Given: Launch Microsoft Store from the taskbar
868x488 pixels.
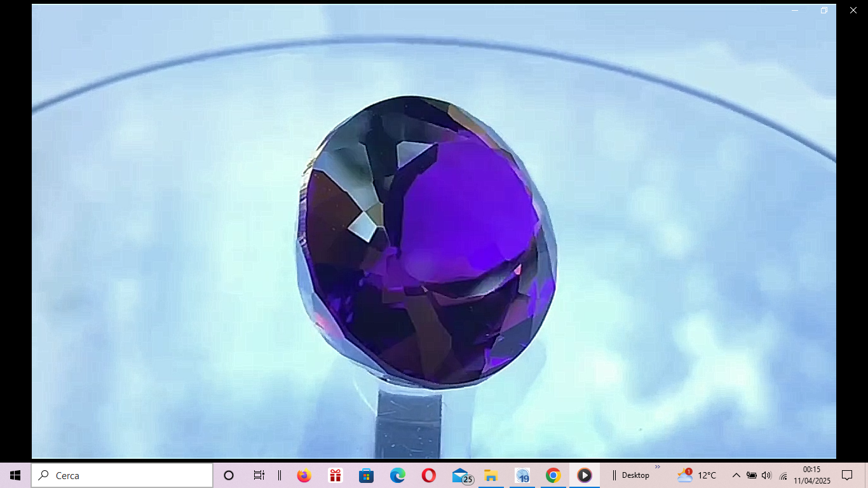Looking at the screenshot, I should coord(366,475).
